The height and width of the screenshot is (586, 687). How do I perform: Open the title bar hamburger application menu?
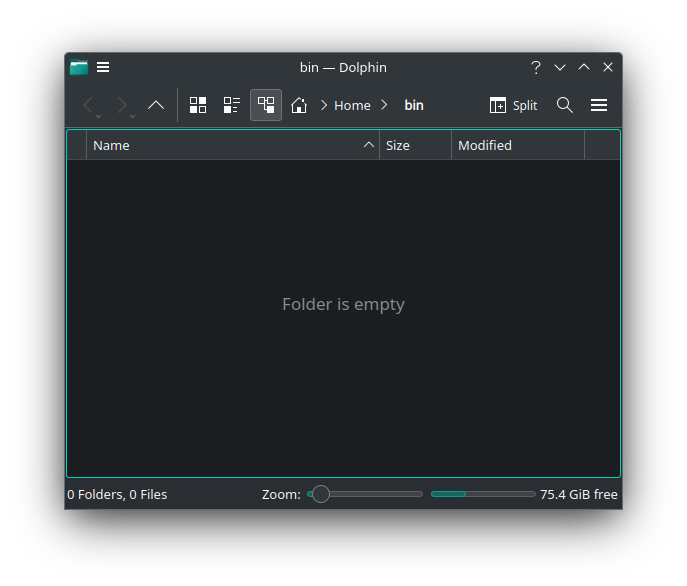click(103, 67)
